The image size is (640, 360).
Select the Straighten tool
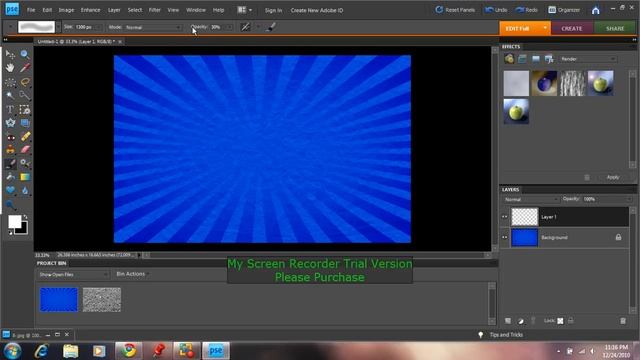pos(25,123)
